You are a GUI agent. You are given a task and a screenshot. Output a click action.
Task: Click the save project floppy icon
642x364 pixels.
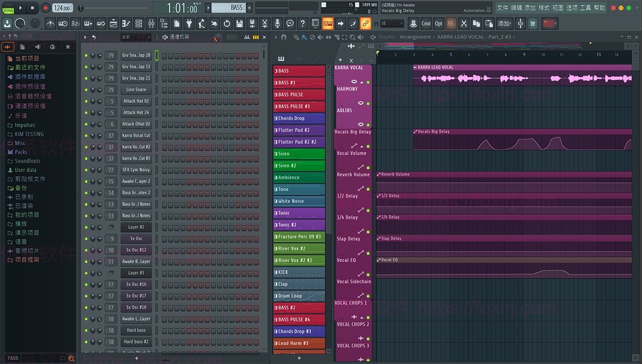click(239, 24)
